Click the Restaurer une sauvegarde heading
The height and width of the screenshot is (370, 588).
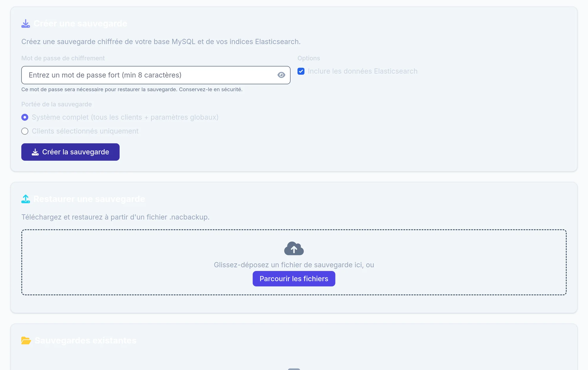(x=89, y=199)
